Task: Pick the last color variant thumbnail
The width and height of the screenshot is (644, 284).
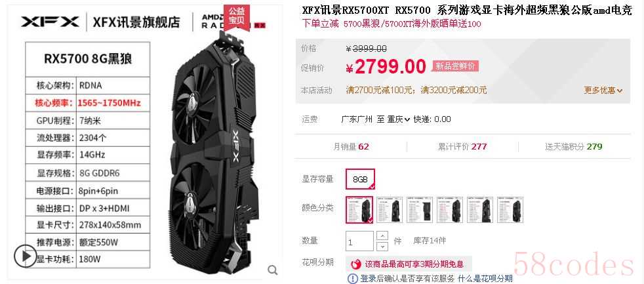Action: click(510, 210)
